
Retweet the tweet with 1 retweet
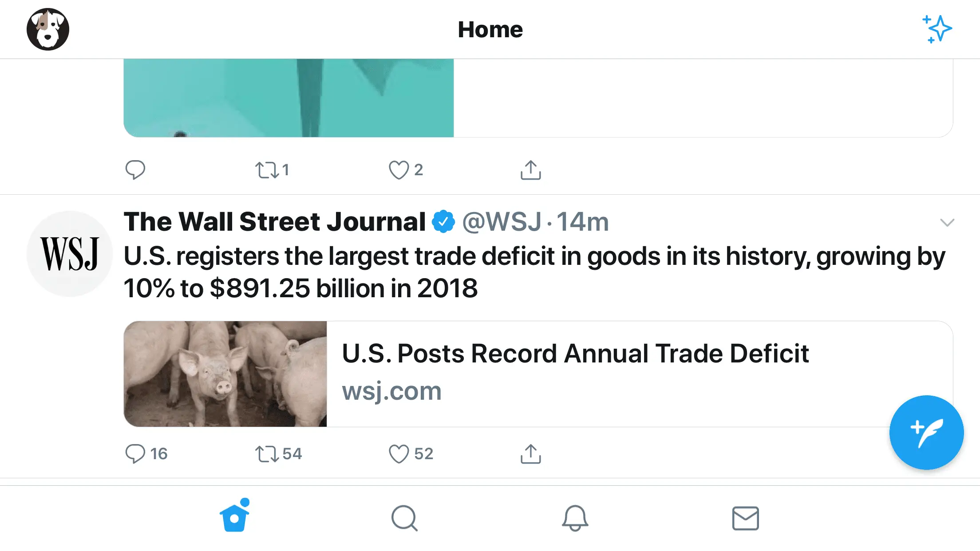tap(267, 170)
